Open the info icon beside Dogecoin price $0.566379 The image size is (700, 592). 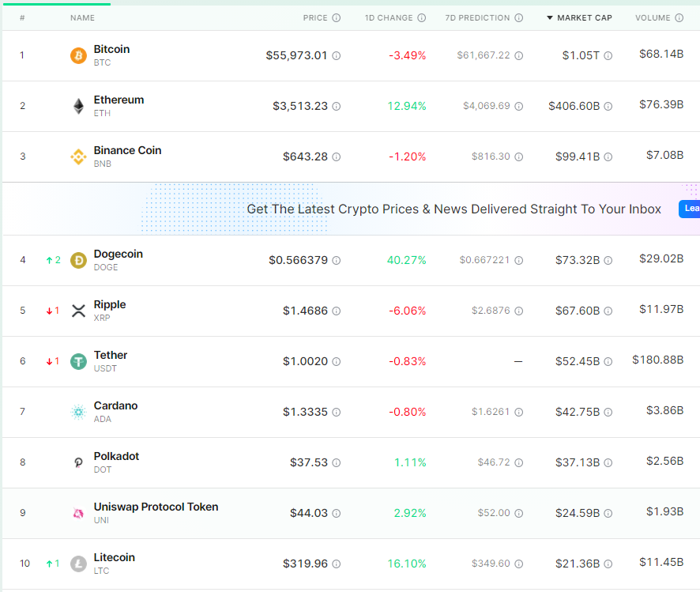[x=336, y=260]
